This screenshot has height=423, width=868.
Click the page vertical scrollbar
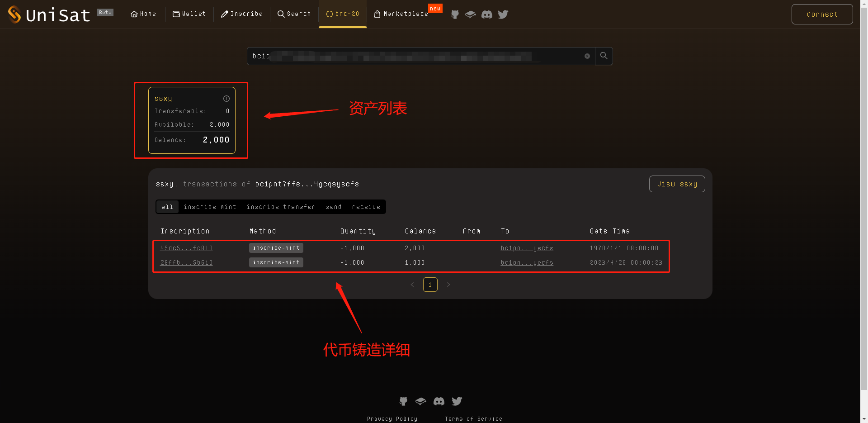coord(864,199)
